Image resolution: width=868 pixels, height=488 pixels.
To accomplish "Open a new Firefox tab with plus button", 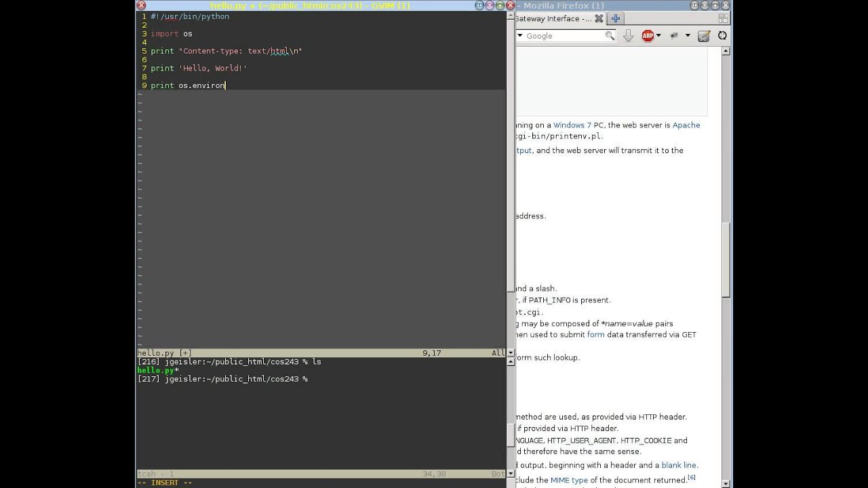I will (x=615, y=19).
